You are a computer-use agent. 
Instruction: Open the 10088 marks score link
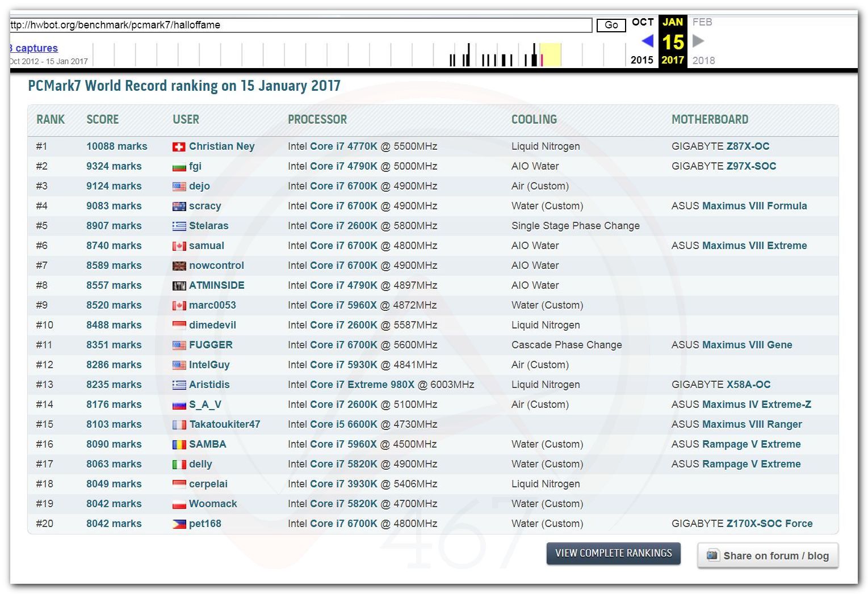click(x=116, y=146)
